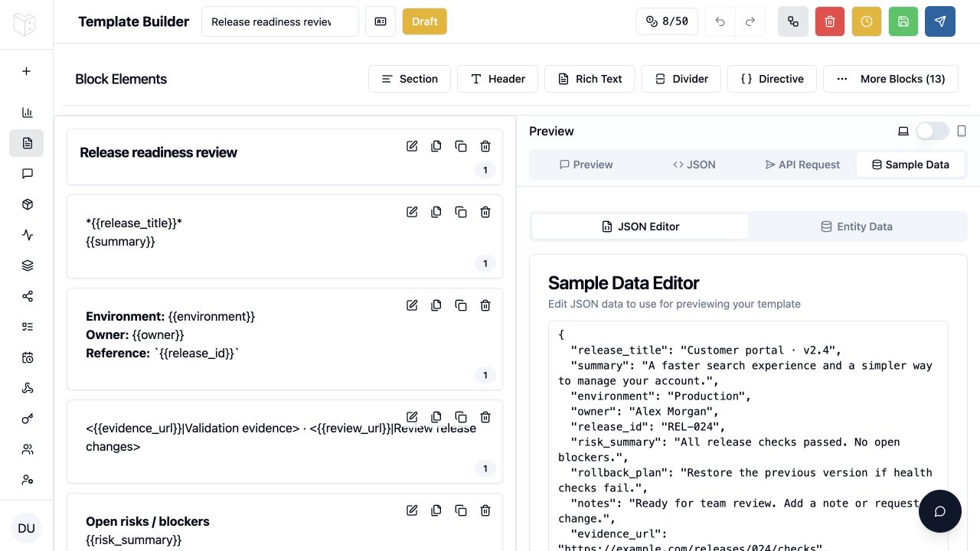
Task: Click the red delete template button
Action: 830,21
